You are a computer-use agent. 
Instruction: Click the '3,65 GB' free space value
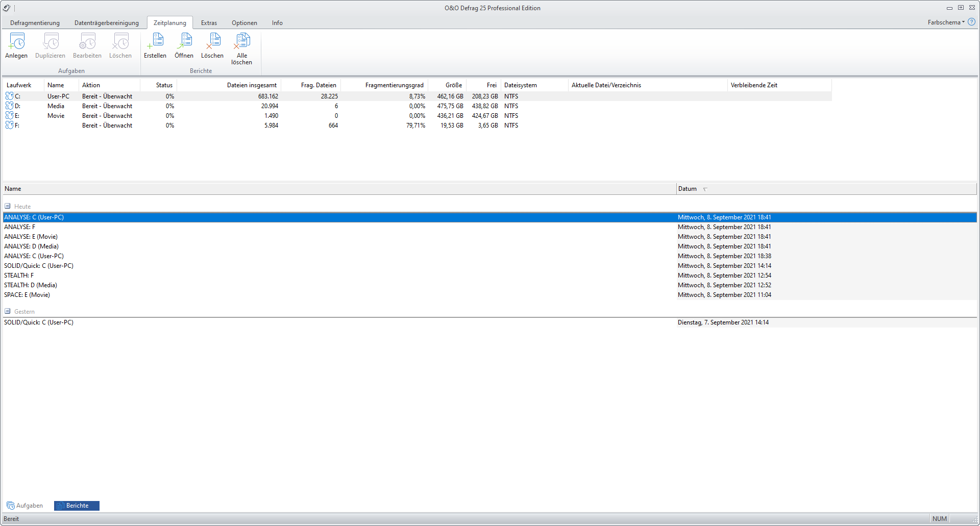488,126
